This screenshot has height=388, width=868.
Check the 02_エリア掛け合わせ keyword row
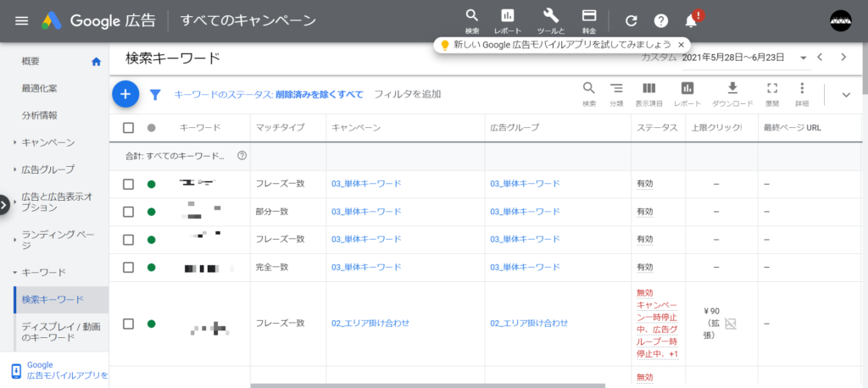tap(129, 324)
